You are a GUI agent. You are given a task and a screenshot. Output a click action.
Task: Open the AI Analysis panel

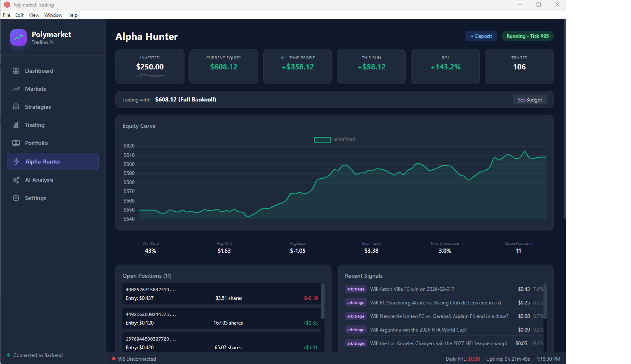tap(39, 180)
